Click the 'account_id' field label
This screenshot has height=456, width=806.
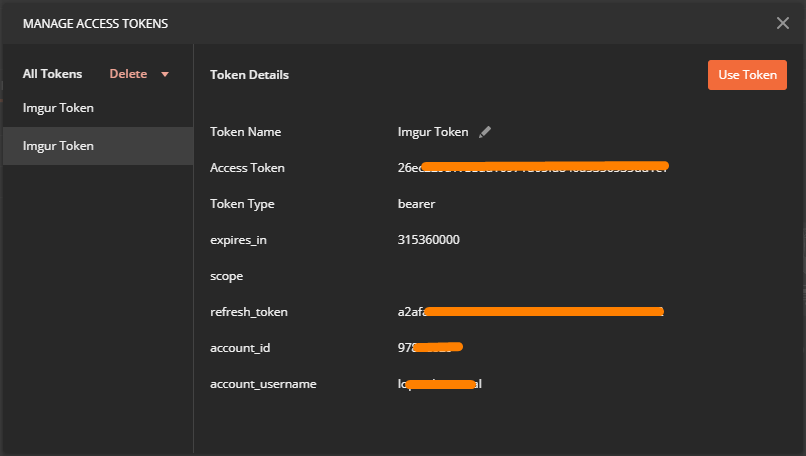click(x=240, y=348)
